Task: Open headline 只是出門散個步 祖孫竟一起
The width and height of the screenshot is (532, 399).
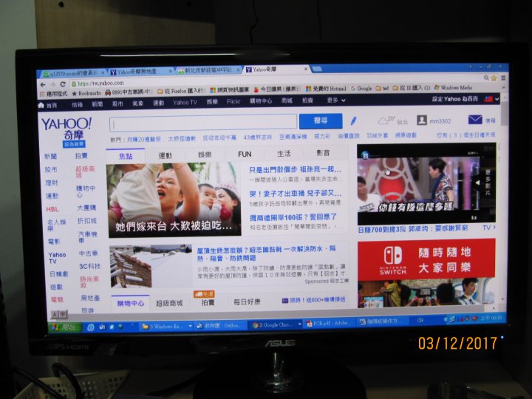Action: [x=295, y=170]
